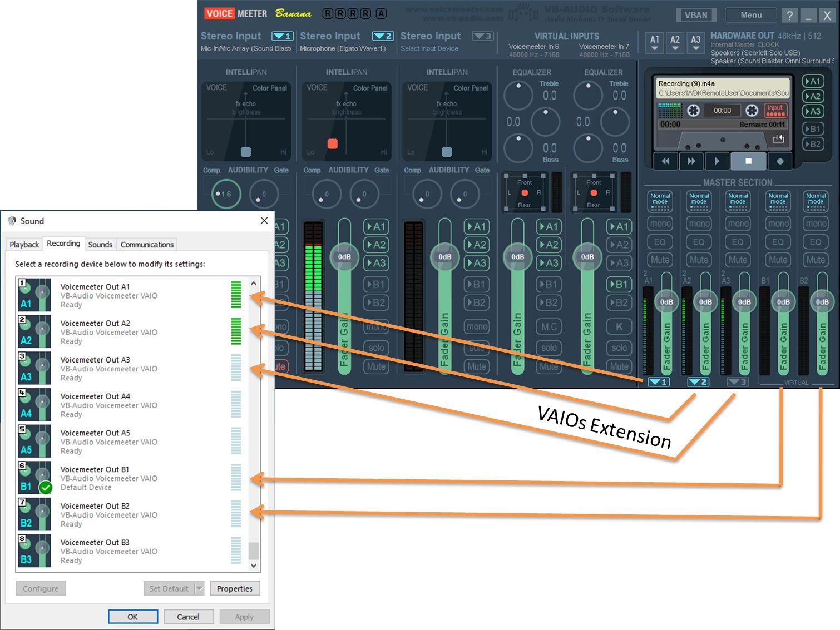Enable mono on the A2 master bus
Screen dimensions: 840x630
click(x=699, y=224)
